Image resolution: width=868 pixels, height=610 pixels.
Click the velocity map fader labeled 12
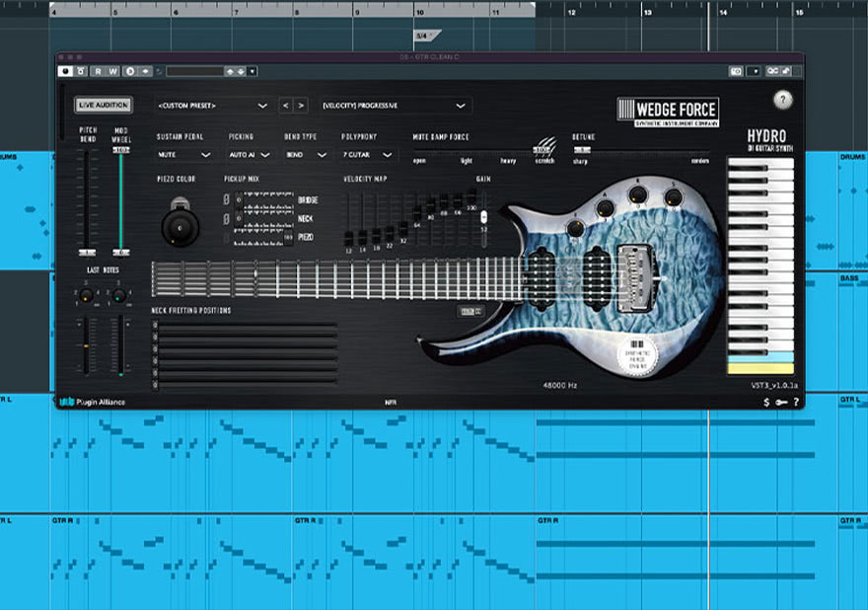pos(349,239)
